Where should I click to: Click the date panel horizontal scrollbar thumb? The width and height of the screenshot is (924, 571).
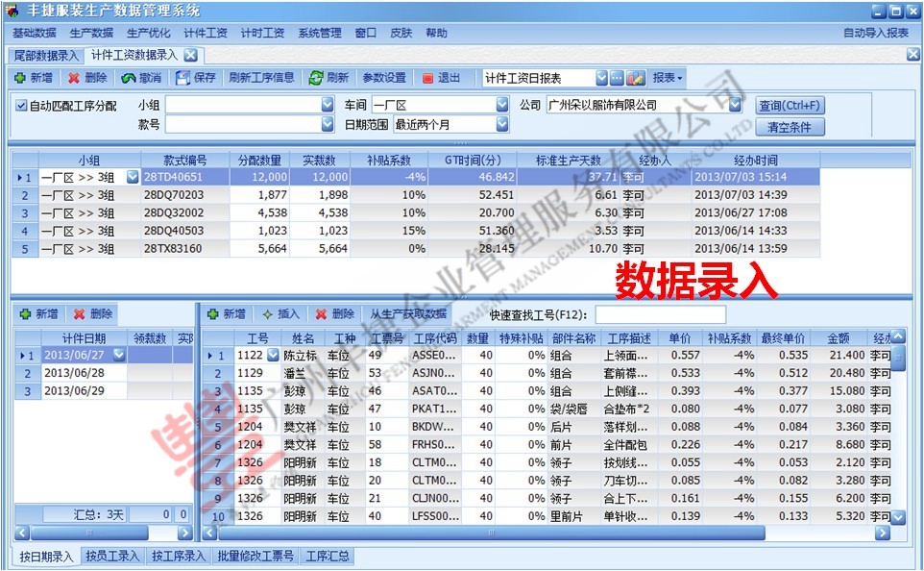(89, 534)
